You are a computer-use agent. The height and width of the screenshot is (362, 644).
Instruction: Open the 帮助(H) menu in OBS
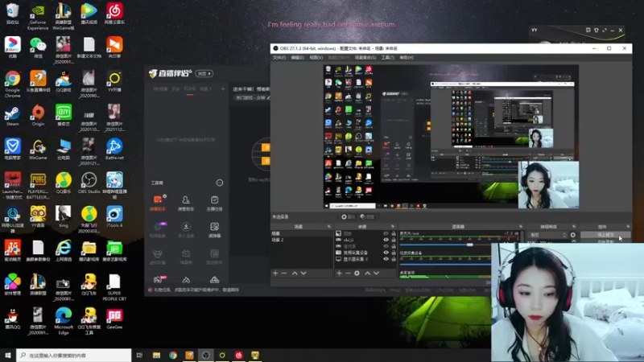pos(407,58)
